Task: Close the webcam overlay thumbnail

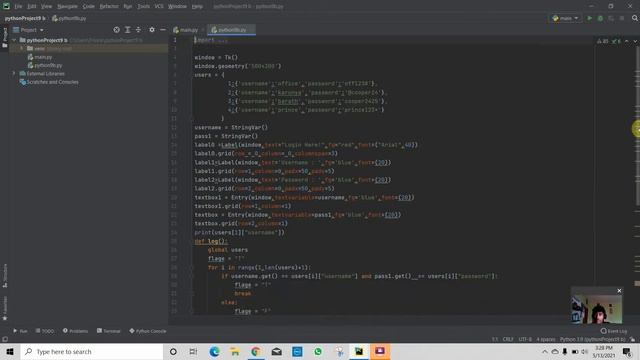Action: tap(619, 291)
